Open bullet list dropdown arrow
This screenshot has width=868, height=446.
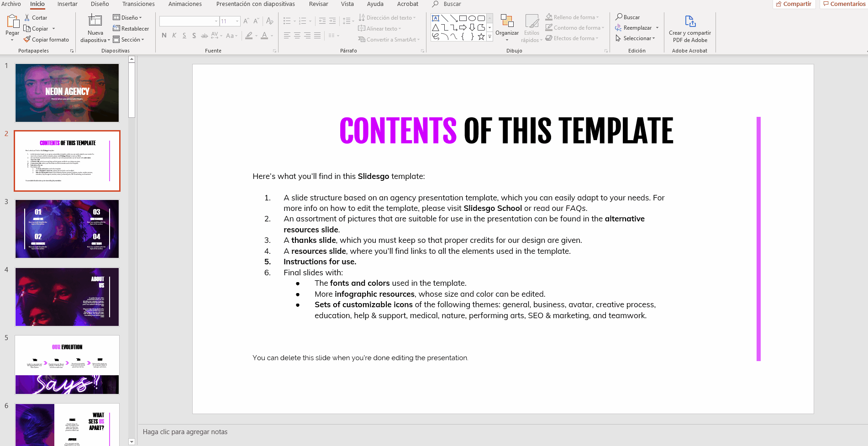295,21
